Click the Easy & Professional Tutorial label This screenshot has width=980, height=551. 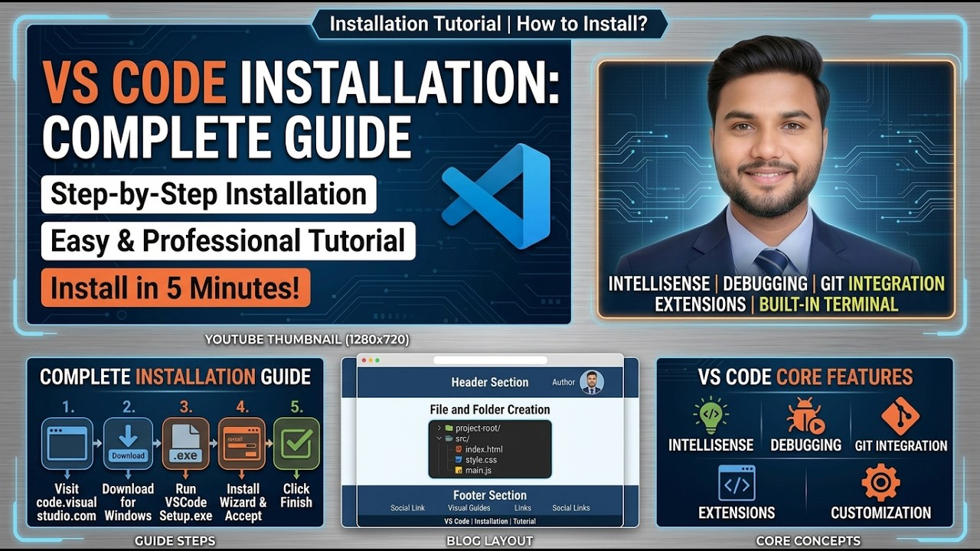[228, 240]
